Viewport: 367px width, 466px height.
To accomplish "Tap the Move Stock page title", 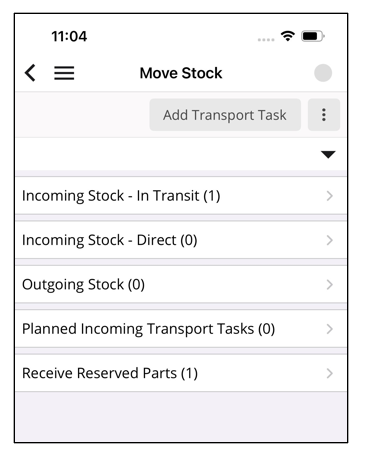I will (x=181, y=73).
